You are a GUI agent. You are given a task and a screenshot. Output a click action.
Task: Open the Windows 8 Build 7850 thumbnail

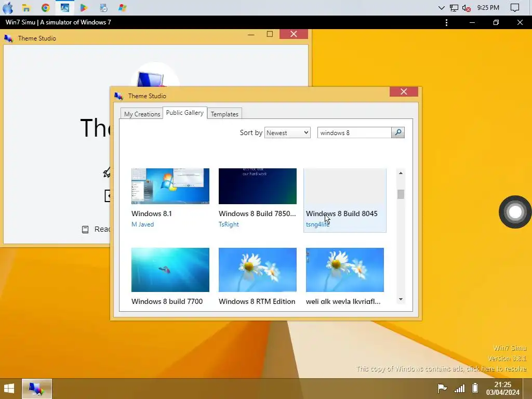[258, 186]
